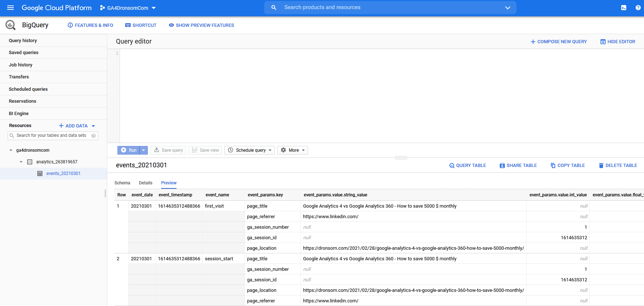Click the Google Cloud Platform title
This screenshot has width=644, height=306.
(57, 8)
